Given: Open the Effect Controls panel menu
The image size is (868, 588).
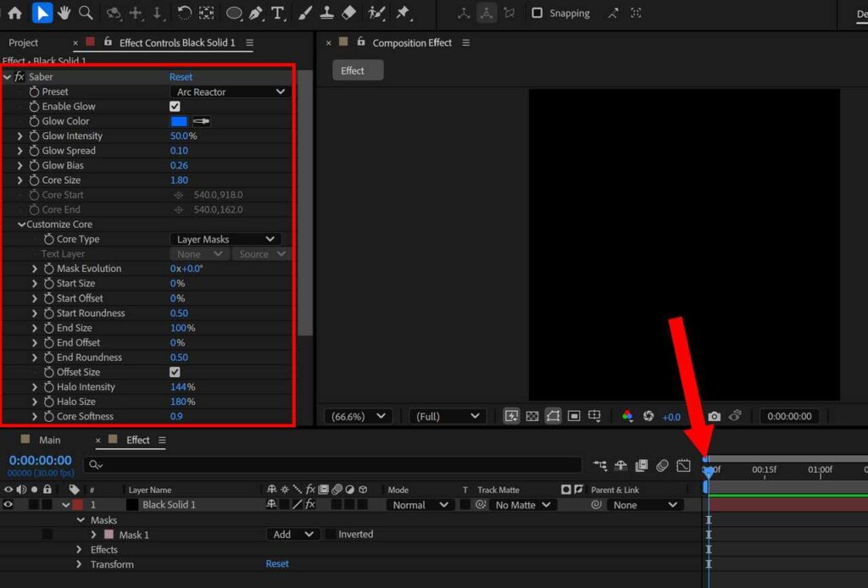Looking at the screenshot, I should point(250,42).
